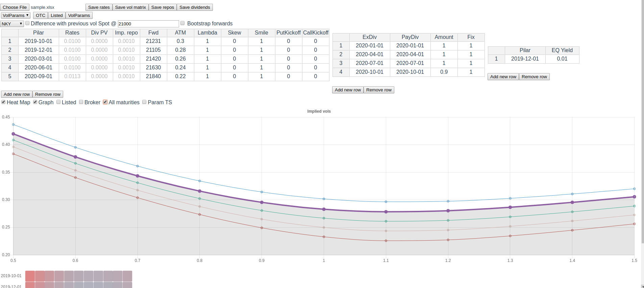Viewport: 644px width, 288px height.
Task: Remove row from dividends table
Action: pyautogui.click(x=379, y=90)
